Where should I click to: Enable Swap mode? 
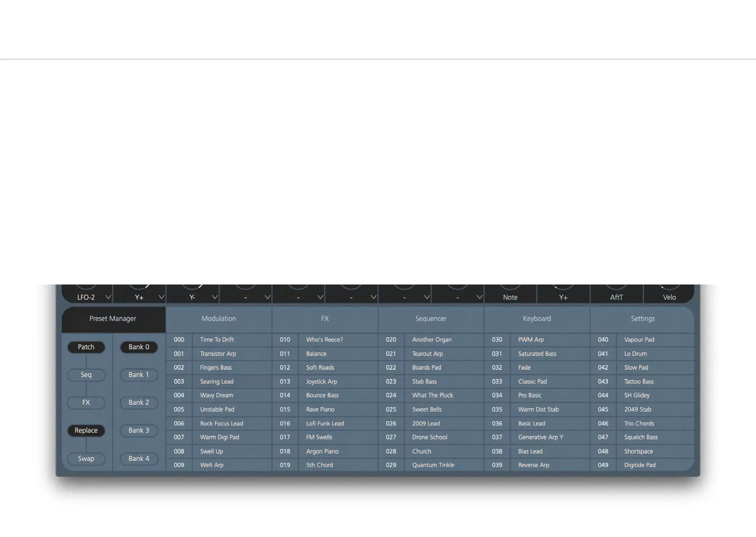pos(86,459)
